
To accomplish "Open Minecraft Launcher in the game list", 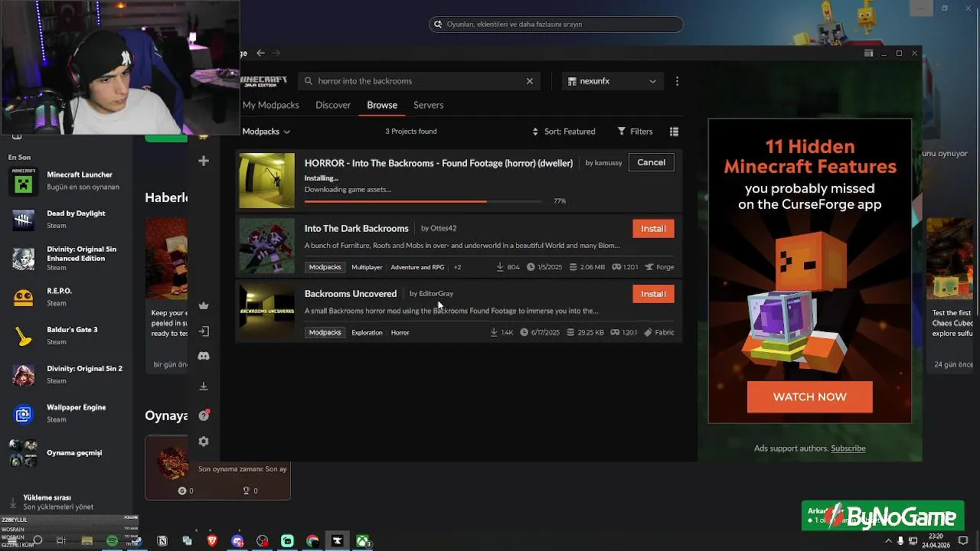I will pos(67,181).
